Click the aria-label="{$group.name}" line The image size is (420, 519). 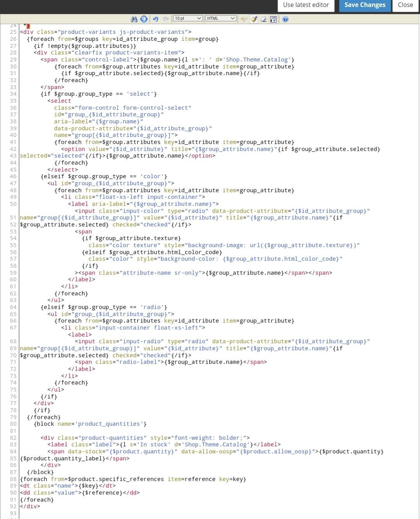98,121
